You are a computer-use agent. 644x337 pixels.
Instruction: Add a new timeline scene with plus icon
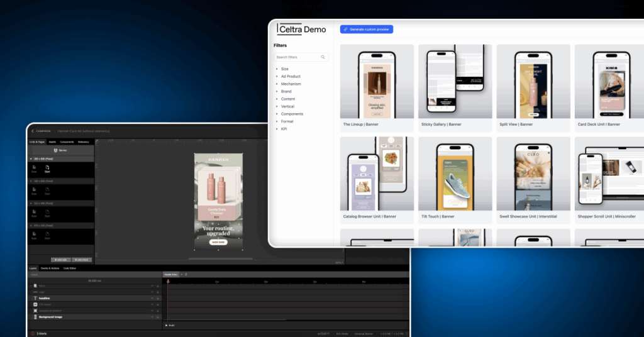click(x=182, y=274)
